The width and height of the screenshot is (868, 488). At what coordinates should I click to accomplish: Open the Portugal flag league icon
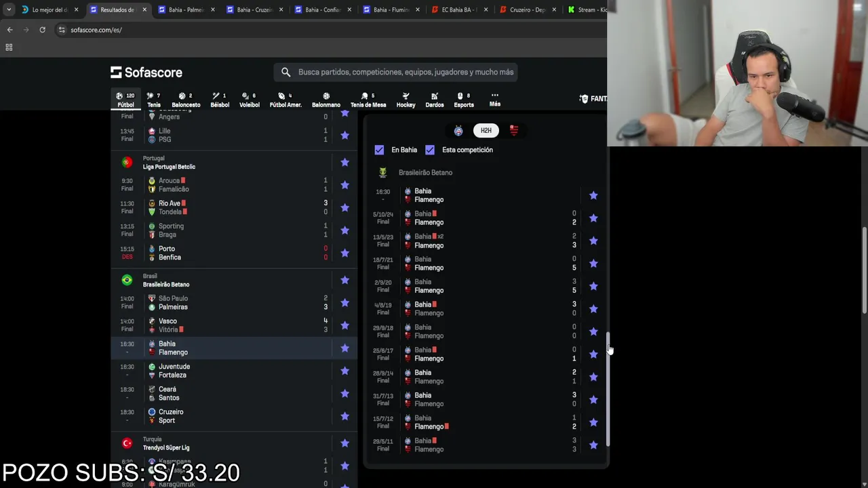127,162
